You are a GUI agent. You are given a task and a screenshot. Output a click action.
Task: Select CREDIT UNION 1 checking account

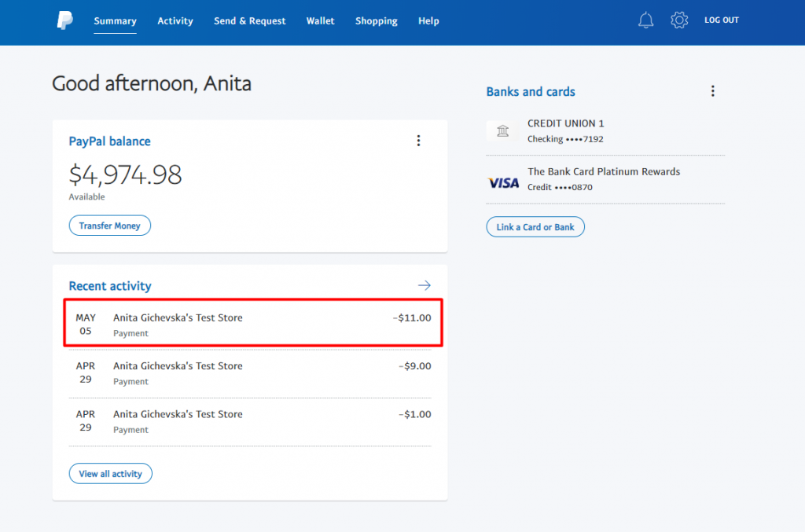tap(605, 130)
